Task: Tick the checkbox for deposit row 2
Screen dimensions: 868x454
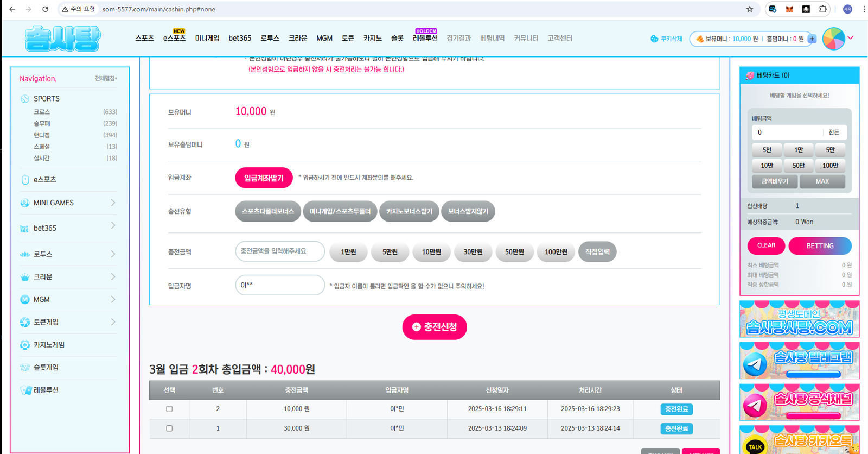Action: (x=169, y=409)
